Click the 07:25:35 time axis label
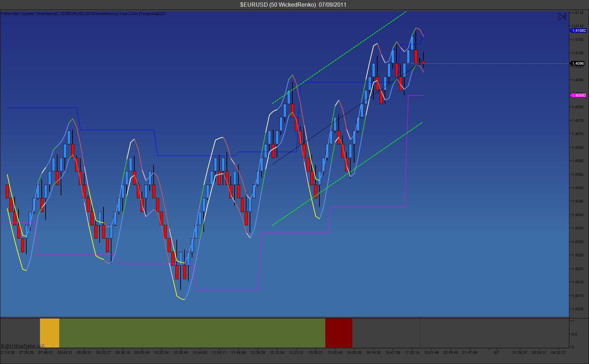589x364 pixels. point(26,352)
